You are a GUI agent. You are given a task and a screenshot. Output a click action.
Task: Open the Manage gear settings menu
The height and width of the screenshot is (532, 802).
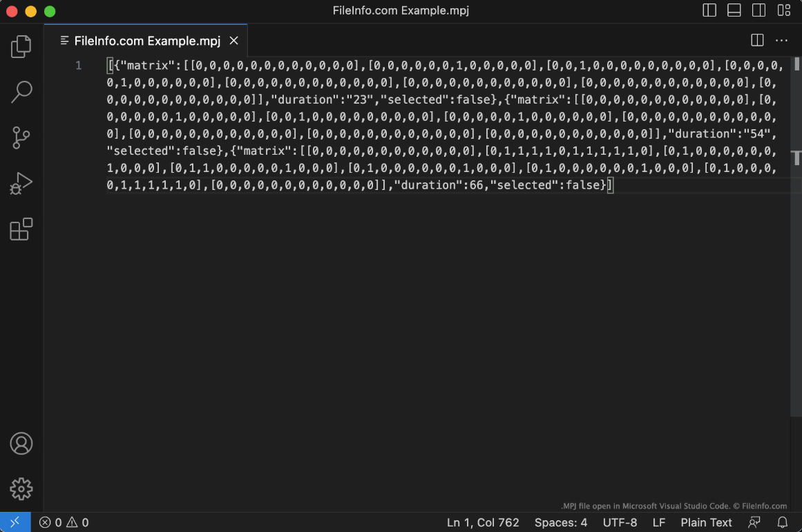[x=21, y=488]
